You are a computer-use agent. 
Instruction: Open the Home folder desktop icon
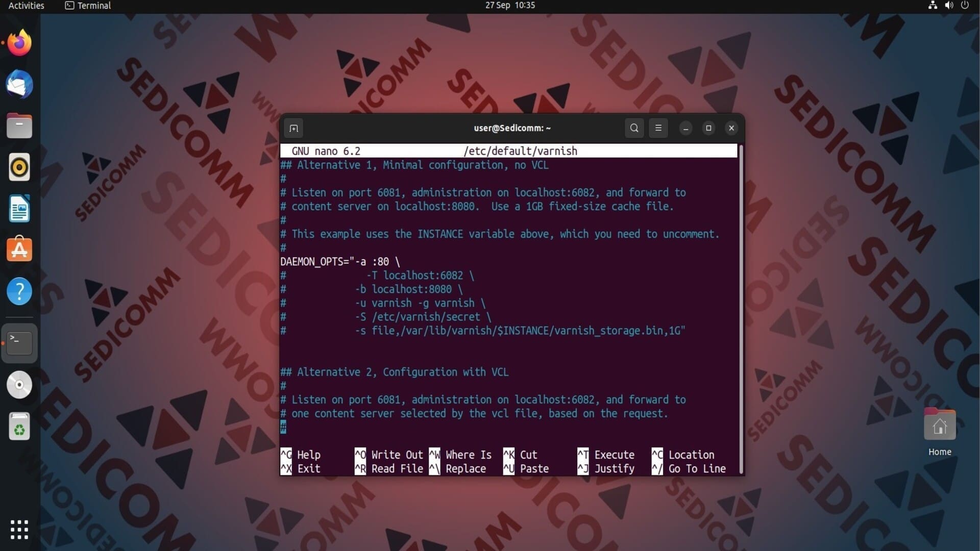(940, 432)
